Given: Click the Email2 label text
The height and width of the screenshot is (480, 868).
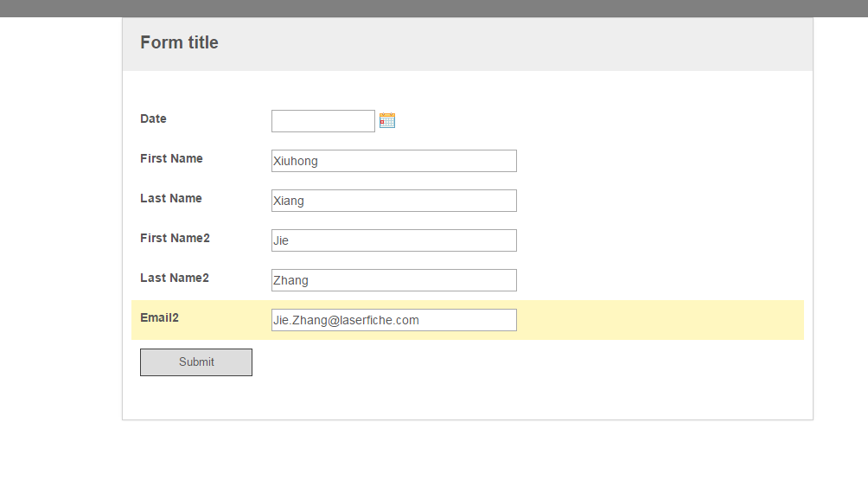Looking at the screenshot, I should click(159, 317).
